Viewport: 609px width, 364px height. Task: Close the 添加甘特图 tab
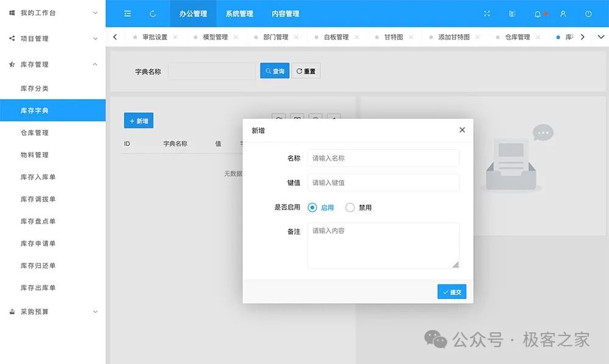point(477,37)
